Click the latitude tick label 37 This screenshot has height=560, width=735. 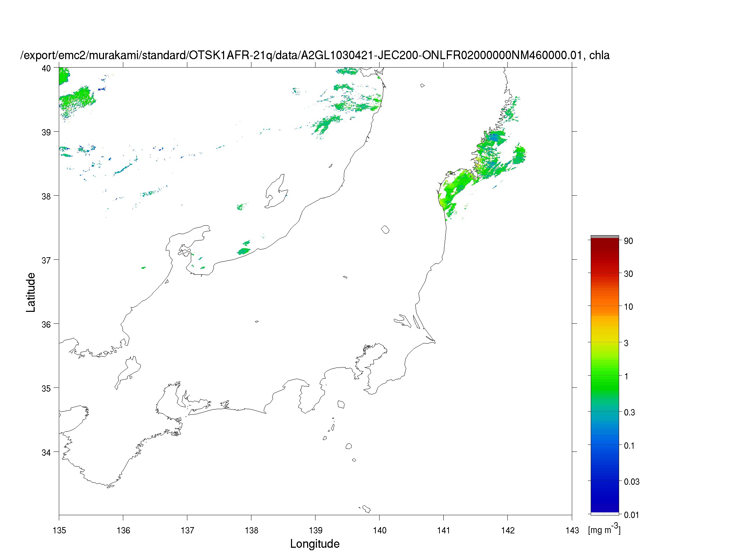pyautogui.click(x=46, y=260)
